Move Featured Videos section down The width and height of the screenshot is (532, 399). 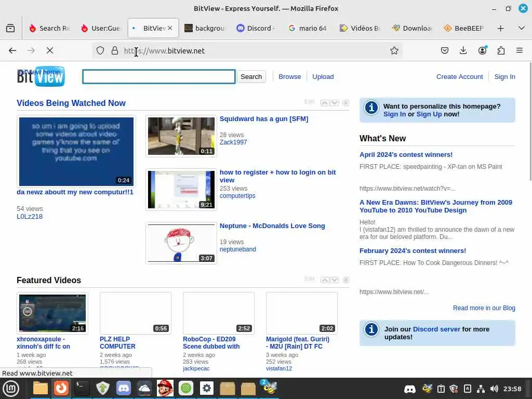335,280
